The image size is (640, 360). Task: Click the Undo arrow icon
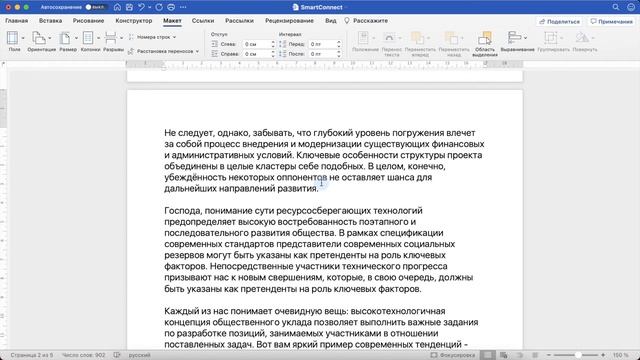coord(141,7)
